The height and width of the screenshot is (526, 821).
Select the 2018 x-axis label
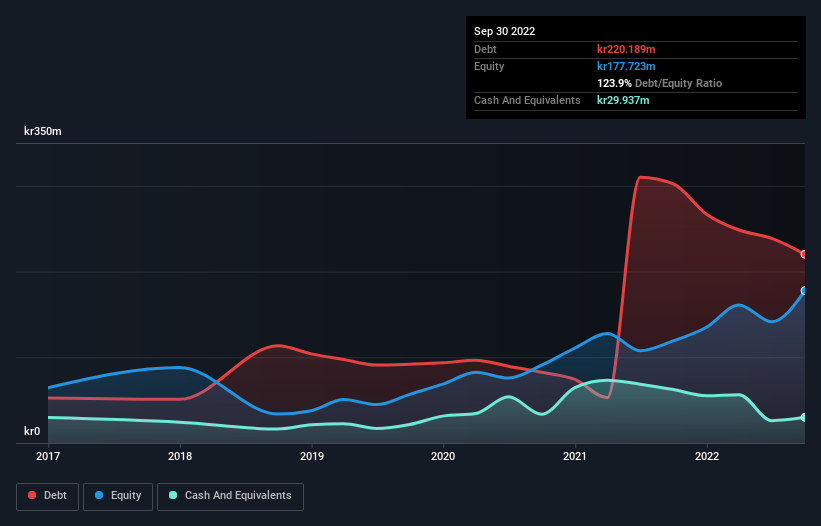pos(180,456)
